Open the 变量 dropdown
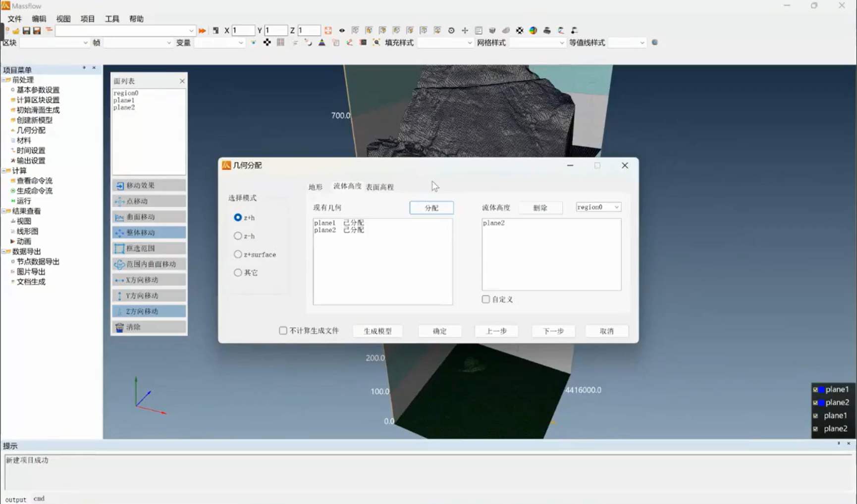857x504 pixels. (219, 43)
